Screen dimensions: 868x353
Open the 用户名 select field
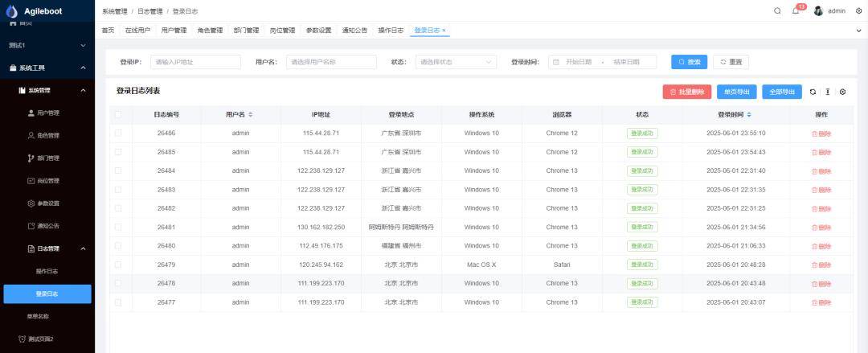pos(331,62)
